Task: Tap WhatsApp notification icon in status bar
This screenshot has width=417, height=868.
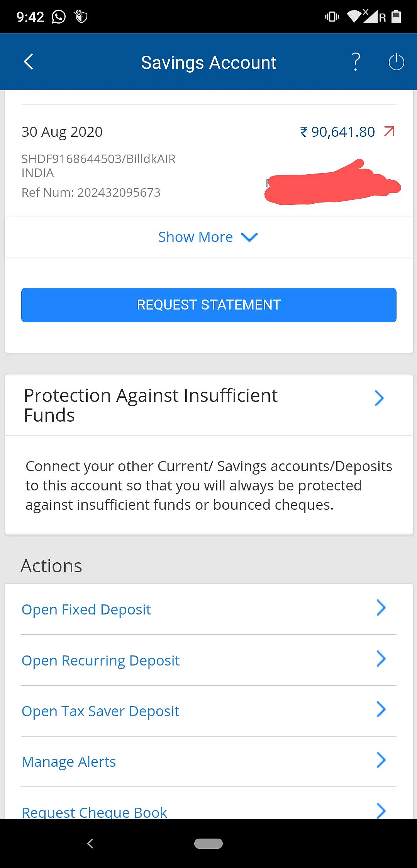Action: 59,17
